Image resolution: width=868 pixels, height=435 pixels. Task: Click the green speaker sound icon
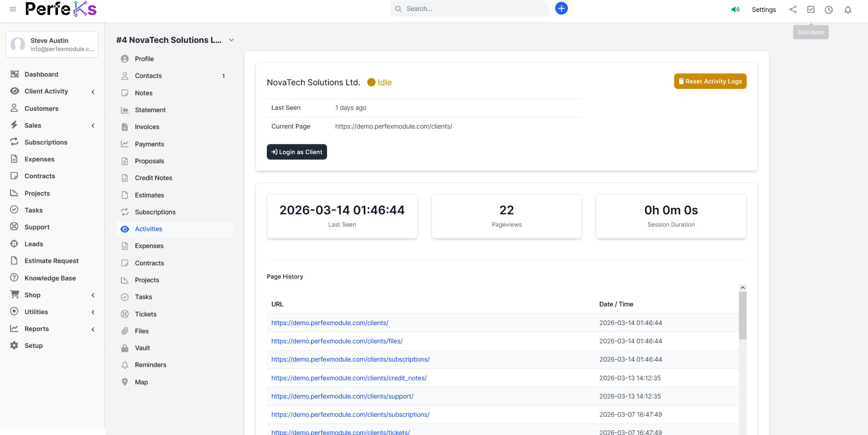(735, 10)
